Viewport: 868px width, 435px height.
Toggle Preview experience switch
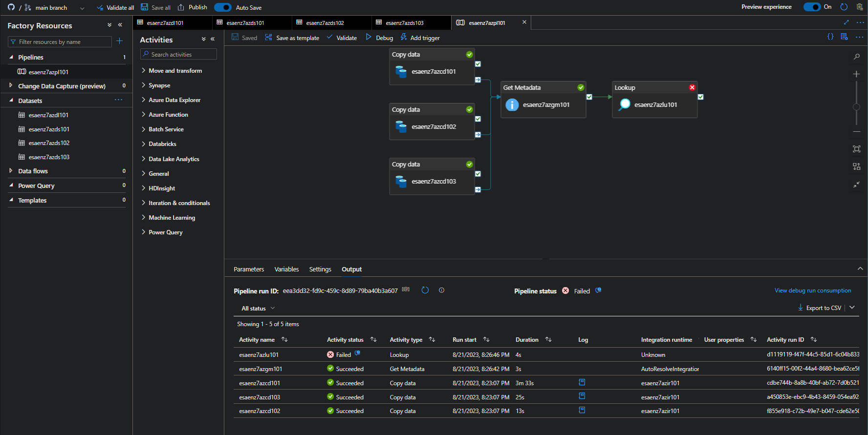click(x=812, y=7)
